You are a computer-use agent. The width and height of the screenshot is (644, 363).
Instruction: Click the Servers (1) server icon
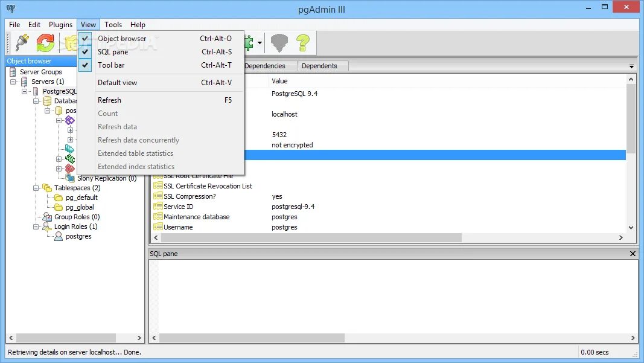click(x=24, y=82)
